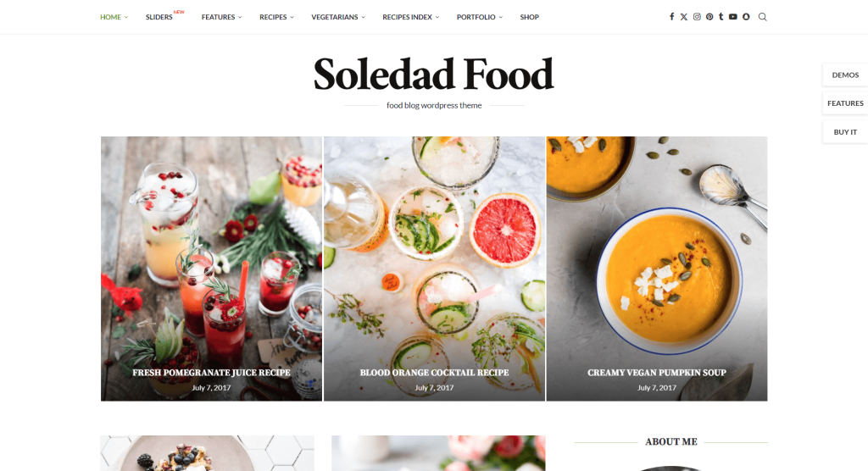Screen dimensions: 868x471
Task: Expand the Features dropdown in navigation
Action: 221,17
